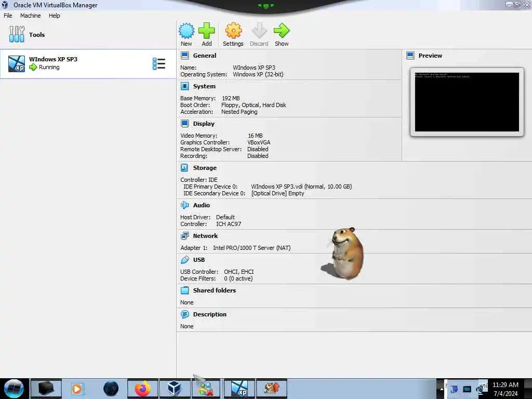Click the New machine toolbar icon

click(x=187, y=31)
